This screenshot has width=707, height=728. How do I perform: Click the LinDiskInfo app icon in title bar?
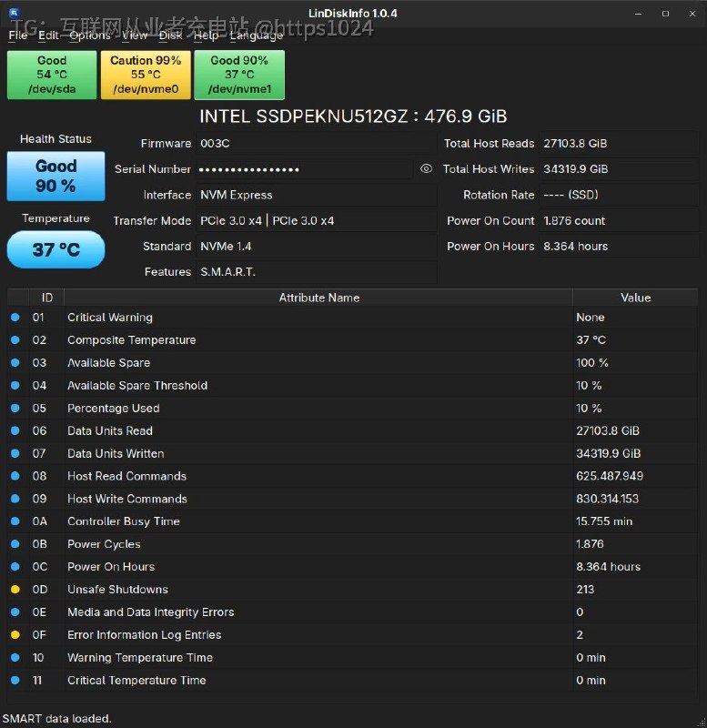click(14, 13)
